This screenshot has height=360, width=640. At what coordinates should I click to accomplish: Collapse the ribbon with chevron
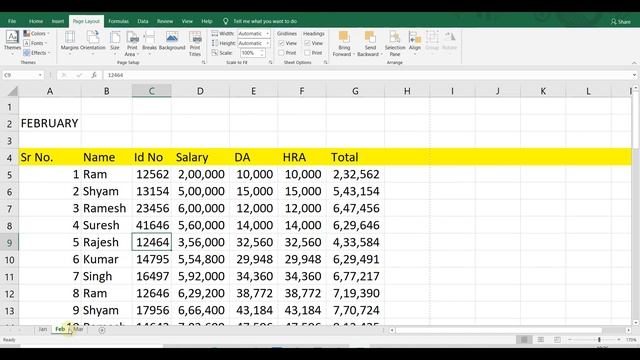pyautogui.click(x=634, y=63)
